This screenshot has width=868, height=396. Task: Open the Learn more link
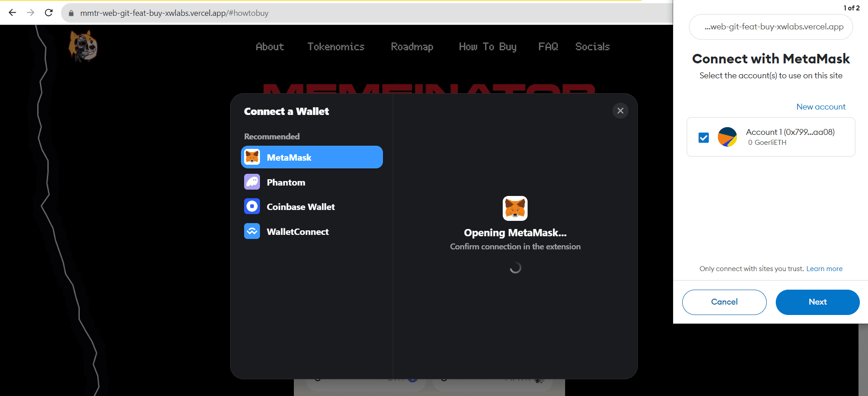824,269
